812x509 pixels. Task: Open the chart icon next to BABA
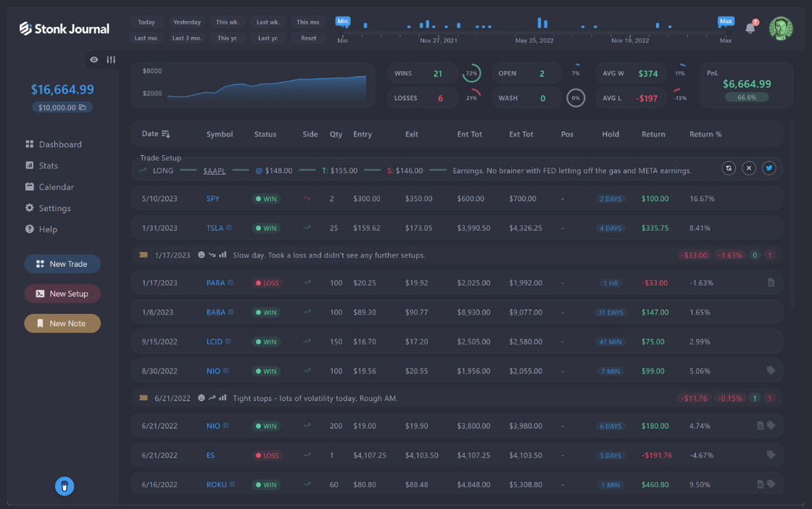(x=231, y=312)
